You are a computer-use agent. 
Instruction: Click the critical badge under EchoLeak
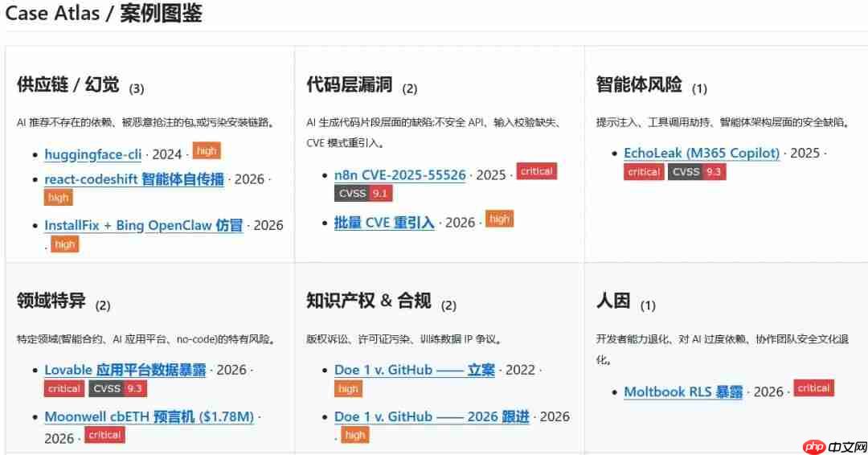click(x=644, y=171)
